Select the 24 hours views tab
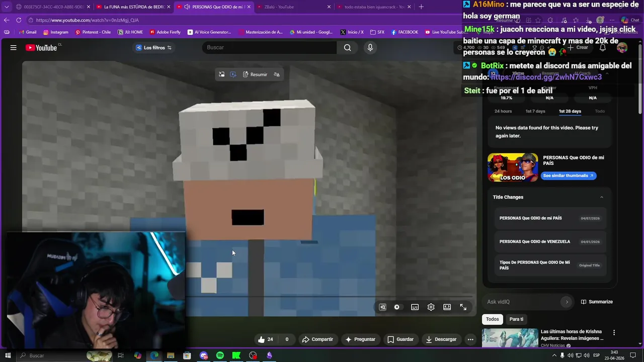The height and width of the screenshot is (362, 644). coord(503,111)
